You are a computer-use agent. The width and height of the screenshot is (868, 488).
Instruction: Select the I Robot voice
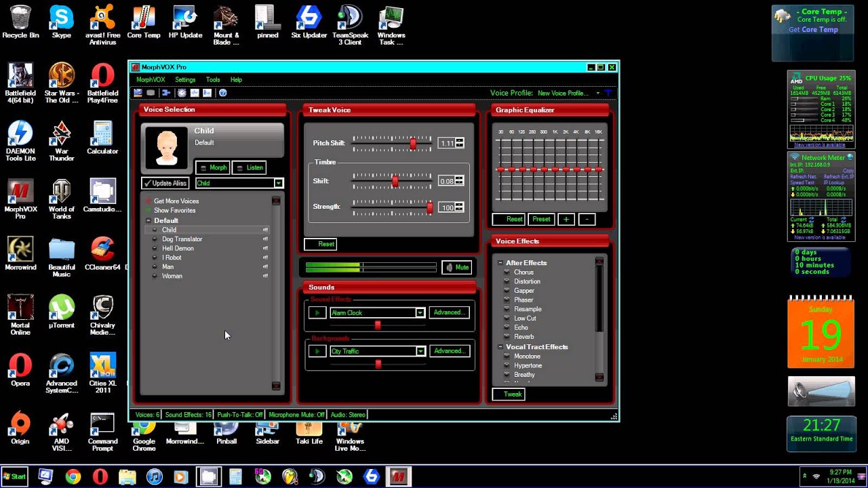172,258
